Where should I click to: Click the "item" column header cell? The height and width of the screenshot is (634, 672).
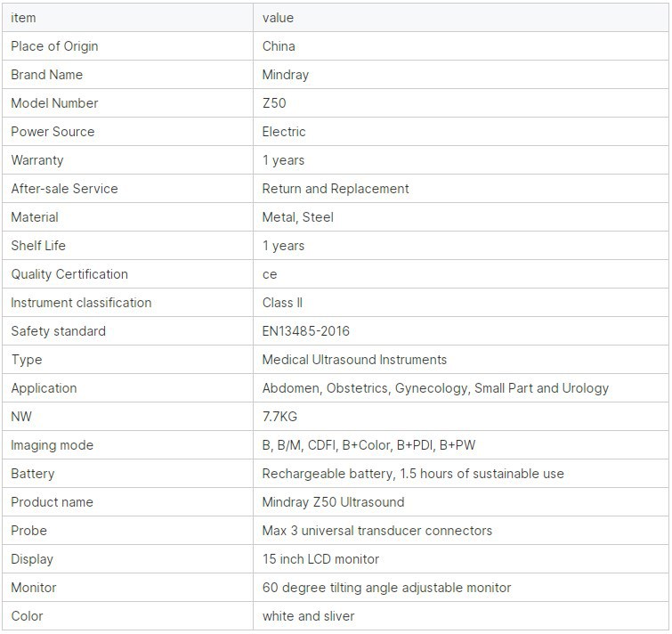click(x=23, y=18)
